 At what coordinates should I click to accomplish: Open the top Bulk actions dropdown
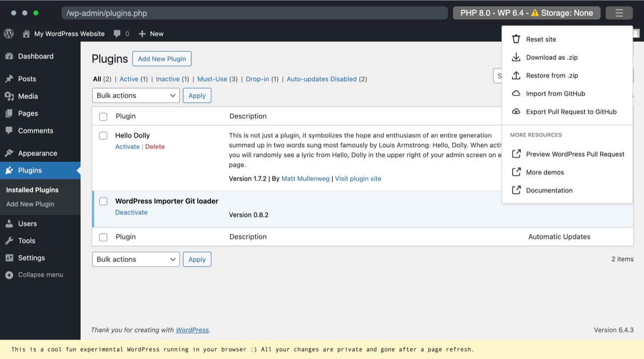click(135, 95)
